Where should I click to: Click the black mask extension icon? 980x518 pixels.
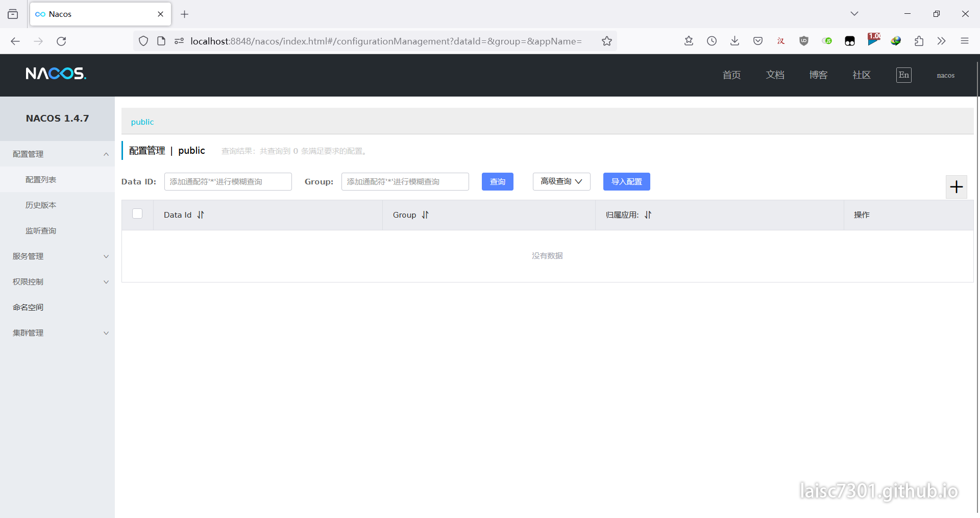[850, 41]
